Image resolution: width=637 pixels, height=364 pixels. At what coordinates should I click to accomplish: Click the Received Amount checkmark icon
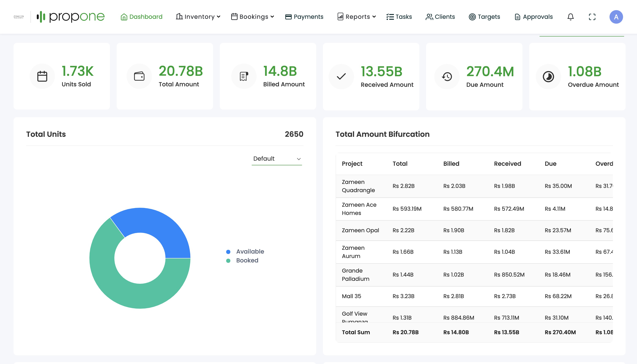point(341,76)
